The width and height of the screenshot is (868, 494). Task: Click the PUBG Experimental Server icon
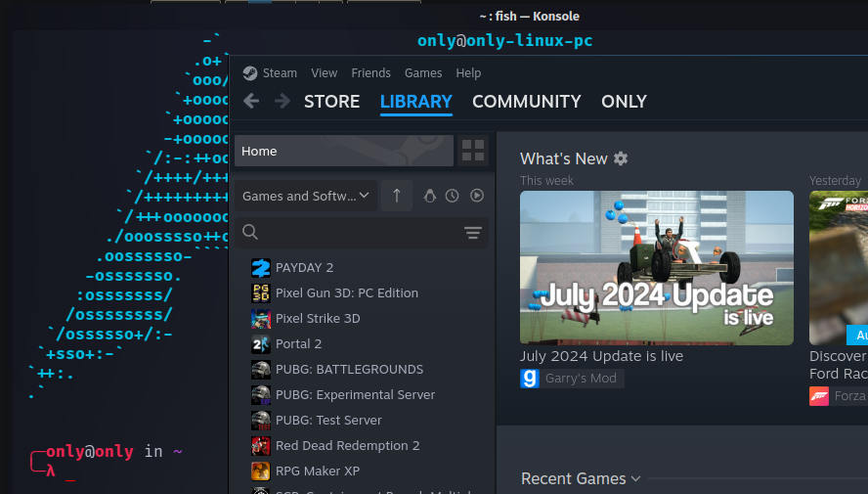pyautogui.click(x=261, y=395)
